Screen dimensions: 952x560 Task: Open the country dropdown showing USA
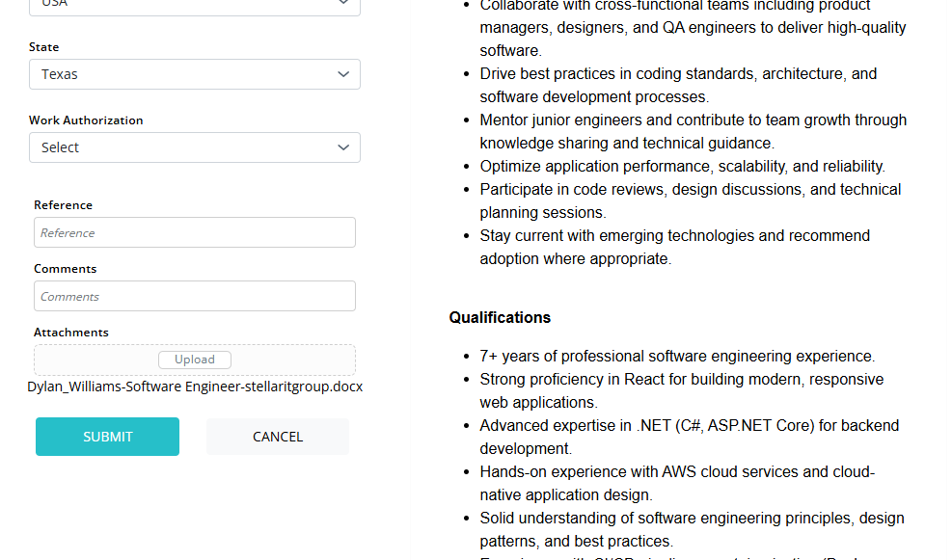(193, 5)
